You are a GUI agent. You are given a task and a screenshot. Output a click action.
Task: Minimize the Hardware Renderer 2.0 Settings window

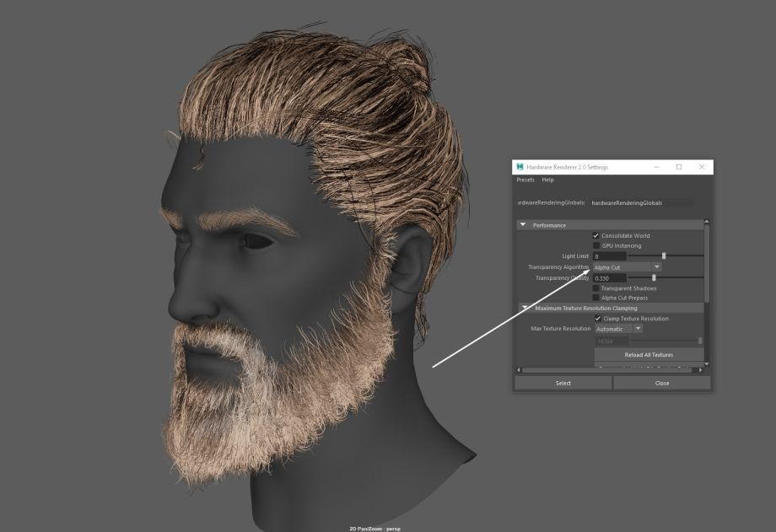(x=657, y=167)
